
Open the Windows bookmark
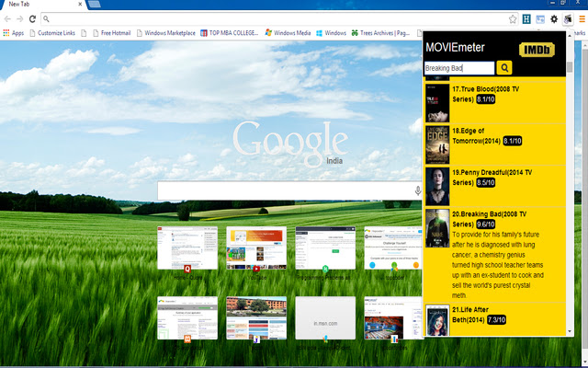331,33
